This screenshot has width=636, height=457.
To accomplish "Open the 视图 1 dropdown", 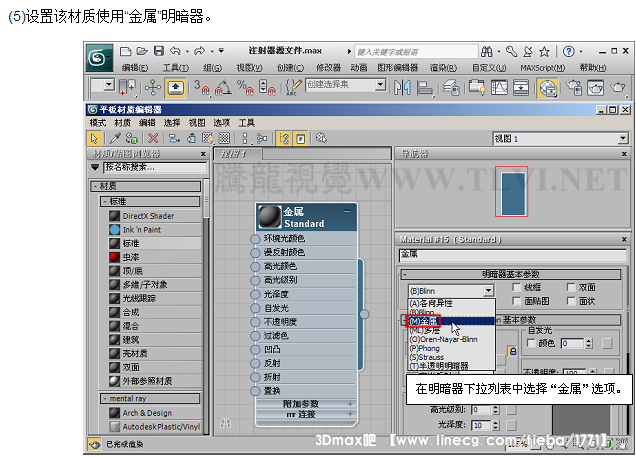I will (x=623, y=139).
